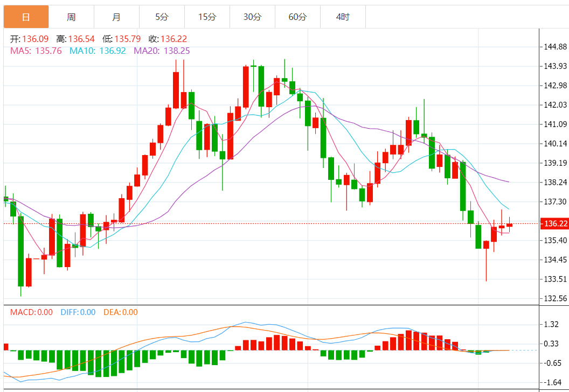
Task: Switch to the 月 monthly tab
Action: [x=116, y=17]
